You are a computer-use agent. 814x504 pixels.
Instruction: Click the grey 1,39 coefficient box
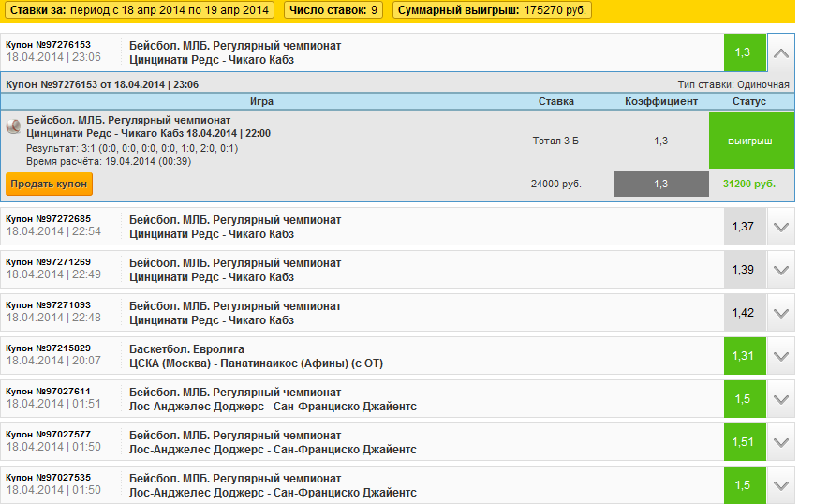pos(745,270)
